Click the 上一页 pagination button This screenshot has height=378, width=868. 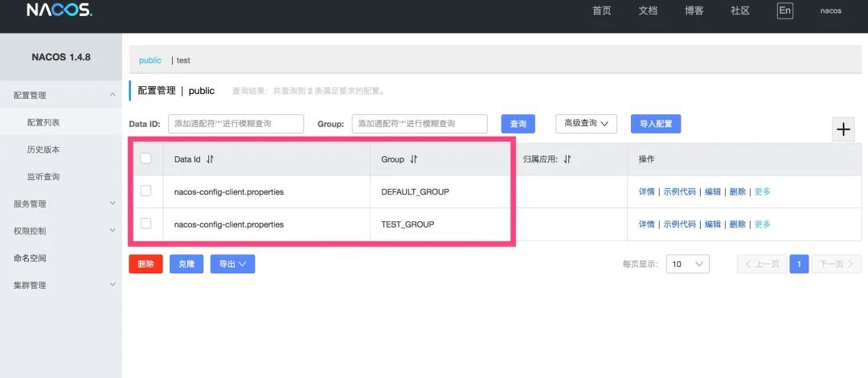(762, 265)
